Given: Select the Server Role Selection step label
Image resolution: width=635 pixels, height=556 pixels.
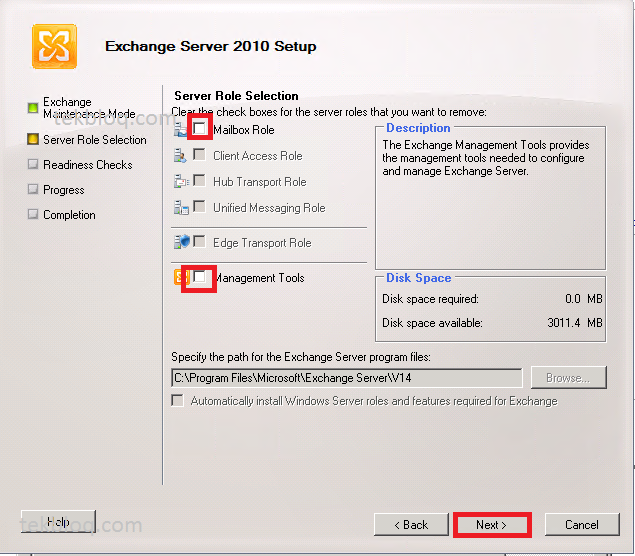Looking at the screenshot, I should coord(95,140).
